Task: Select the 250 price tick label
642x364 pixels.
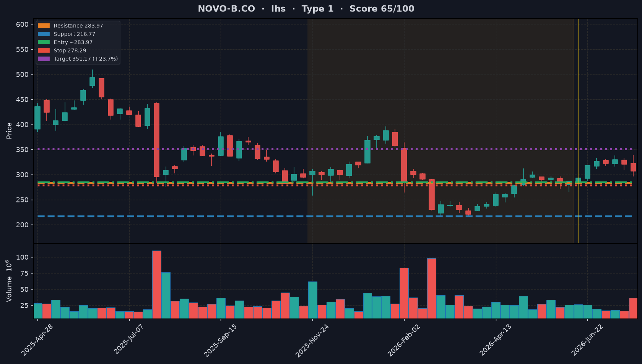Action: [x=22, y=200]
